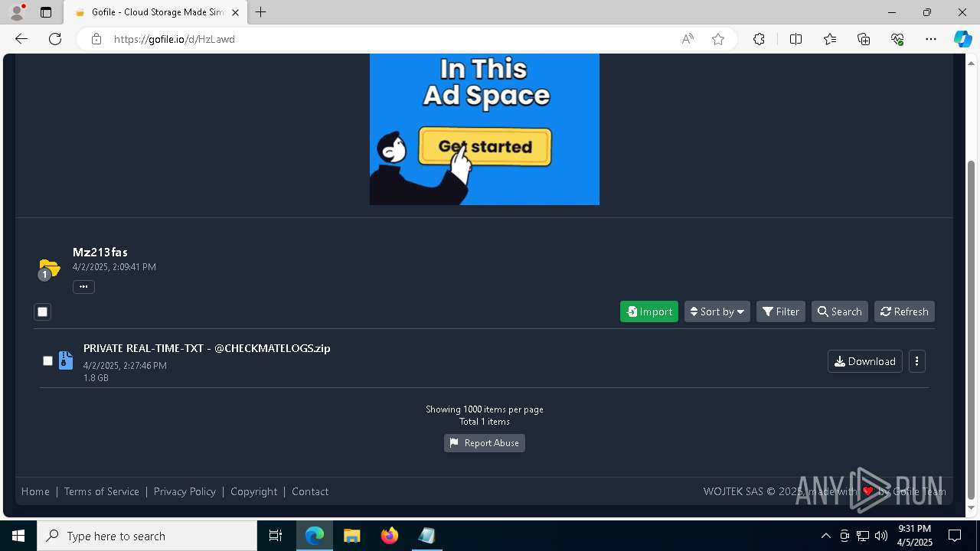
Task: Open Browser essentials
Action: coord(897,39)
